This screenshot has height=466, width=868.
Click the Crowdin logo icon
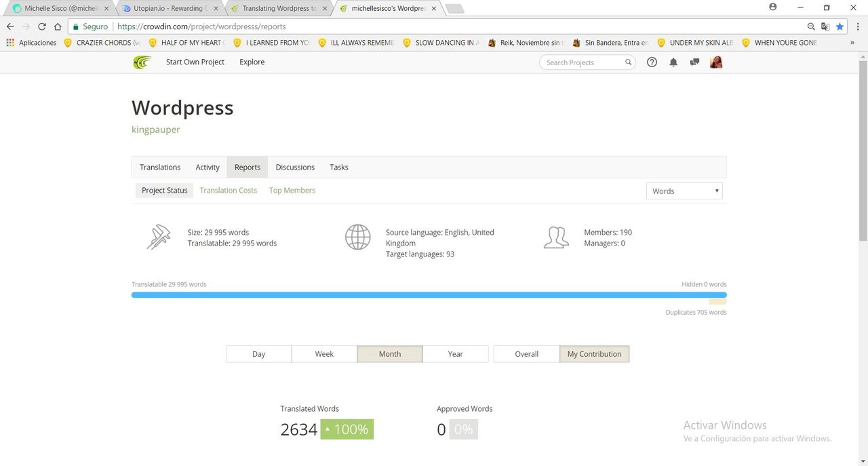pos(142,62)
